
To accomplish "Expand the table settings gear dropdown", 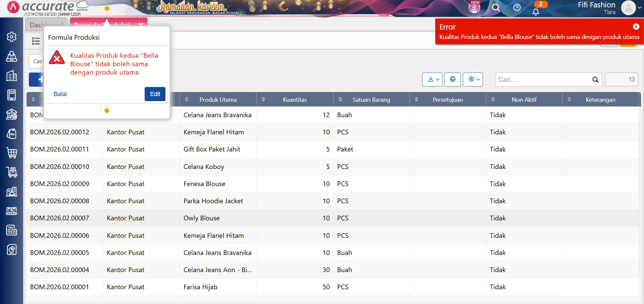I will (x=473, y=80).
